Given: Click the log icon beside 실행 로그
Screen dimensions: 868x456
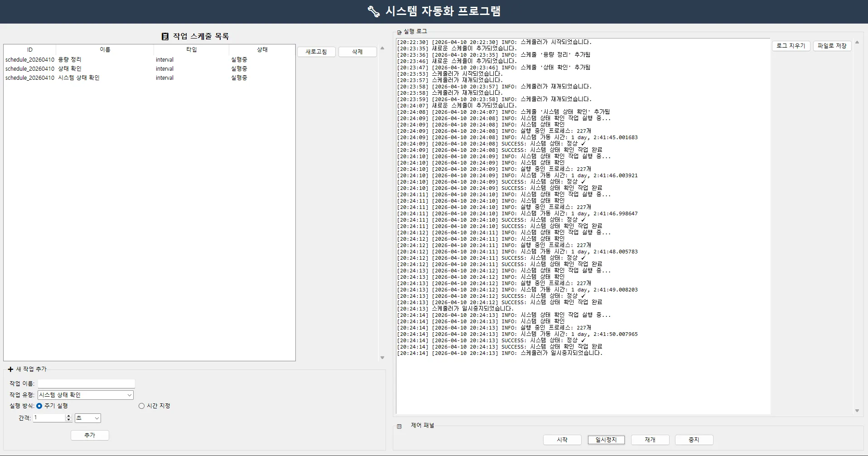Looking at the screenshot, I should click(399, 32).
